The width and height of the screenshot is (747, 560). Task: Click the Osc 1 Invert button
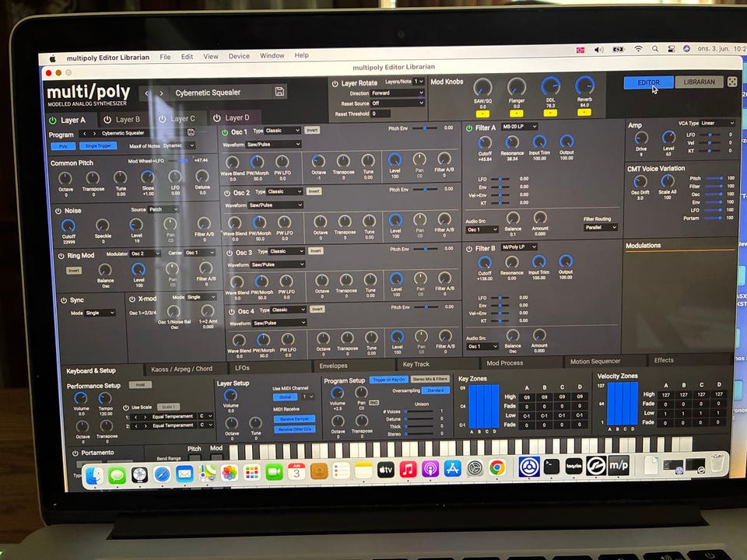tap(312, 130)
